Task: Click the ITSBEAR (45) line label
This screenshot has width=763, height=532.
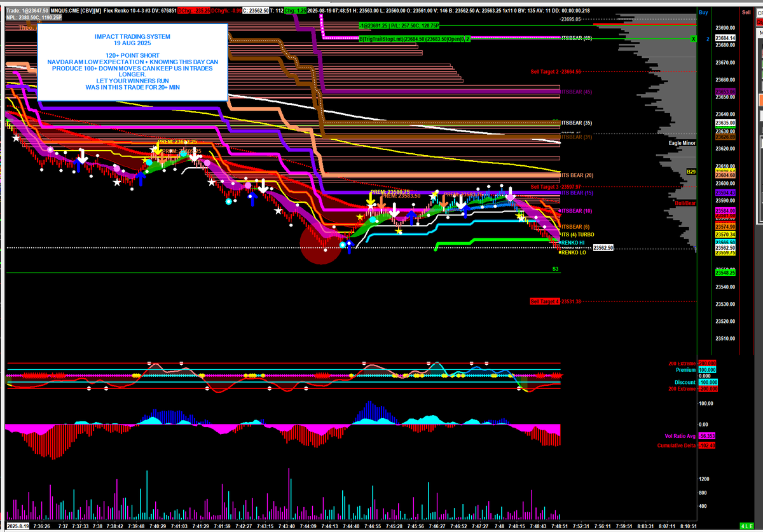Action: (577, 92)
